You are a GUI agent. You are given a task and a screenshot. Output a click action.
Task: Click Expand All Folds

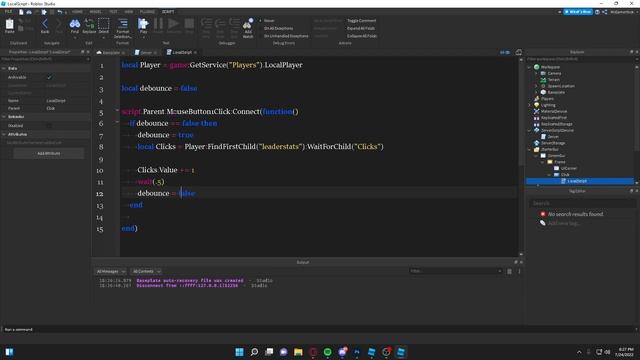click(361, 28)
